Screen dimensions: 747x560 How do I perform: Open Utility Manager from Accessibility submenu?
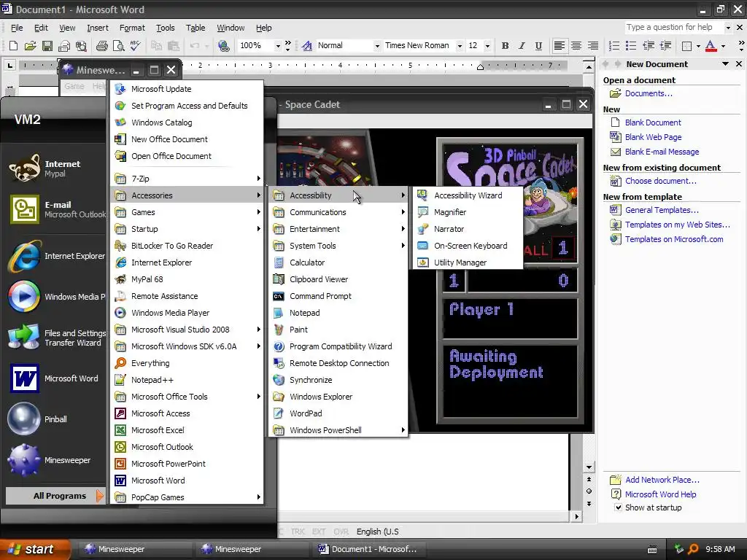(468, 262)
